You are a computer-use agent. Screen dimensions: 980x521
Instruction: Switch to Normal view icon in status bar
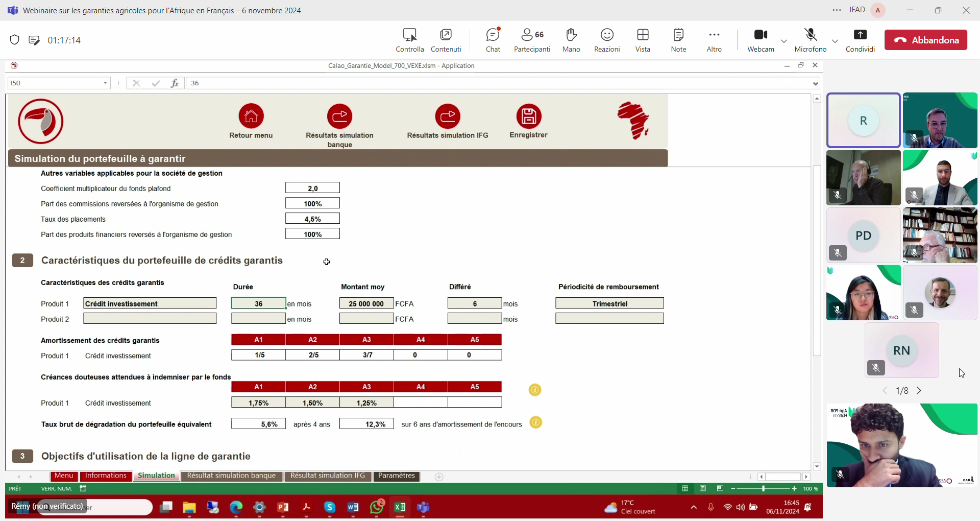[685, 489]
